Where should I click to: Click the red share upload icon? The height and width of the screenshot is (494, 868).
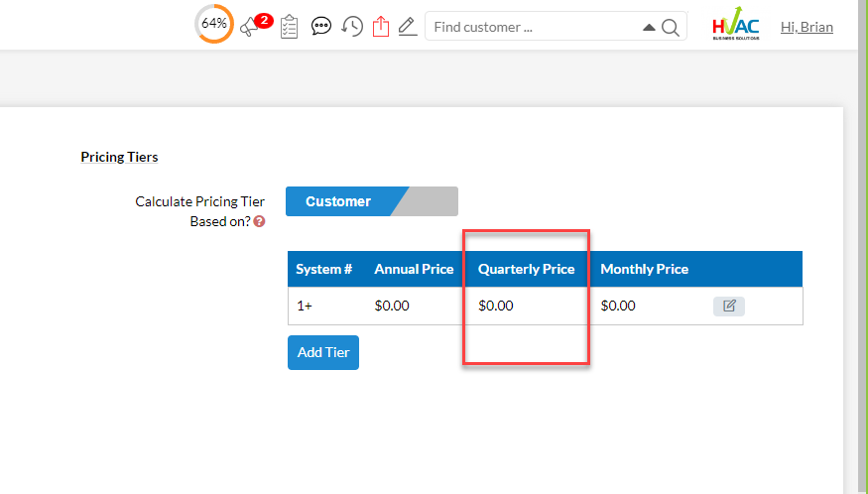coord(381,26)
